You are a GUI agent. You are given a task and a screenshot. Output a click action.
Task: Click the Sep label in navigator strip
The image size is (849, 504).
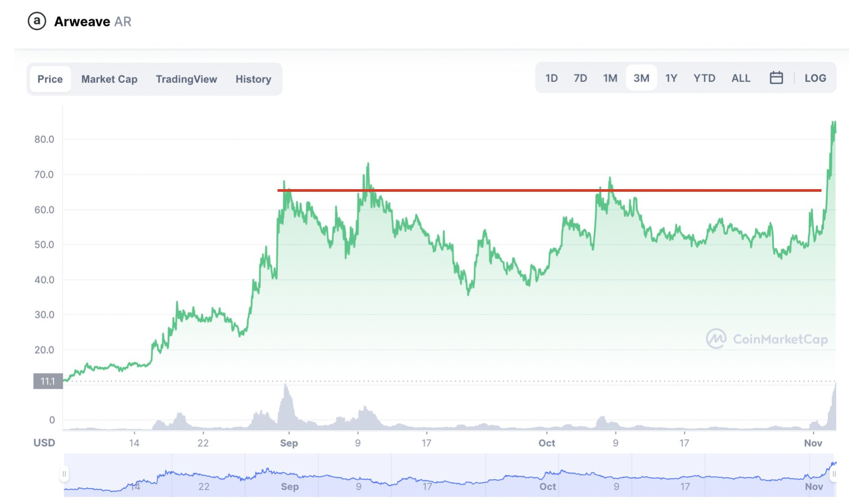tap(290, 486)
